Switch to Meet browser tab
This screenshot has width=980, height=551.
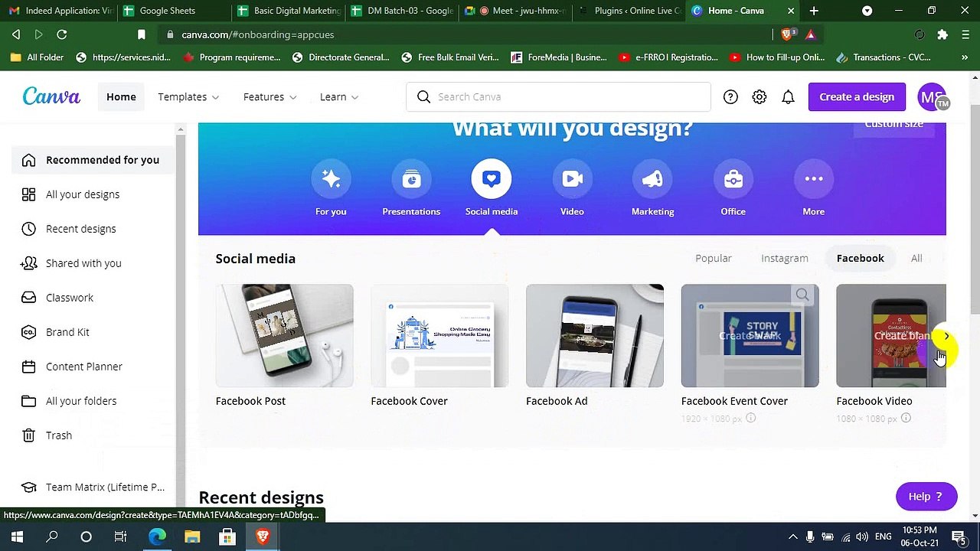point(514,11)
